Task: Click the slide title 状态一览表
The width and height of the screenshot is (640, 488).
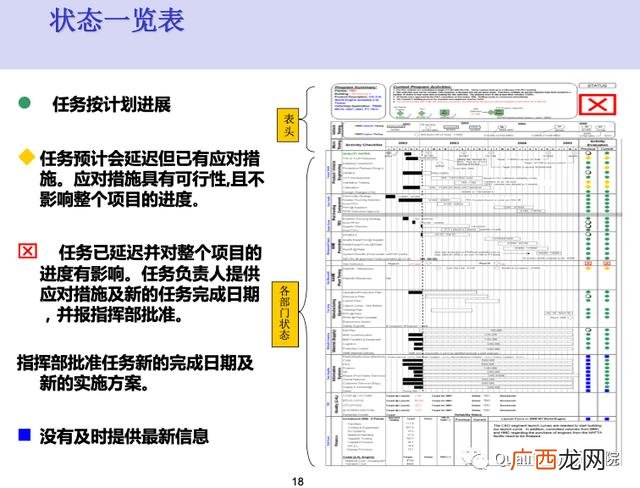Action: coord(117,20)
